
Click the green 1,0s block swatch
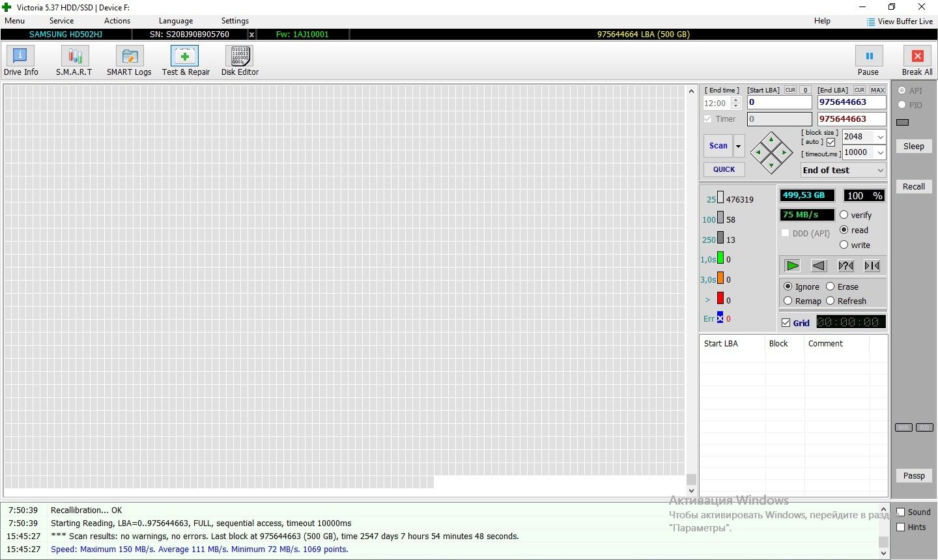[720, 258]
